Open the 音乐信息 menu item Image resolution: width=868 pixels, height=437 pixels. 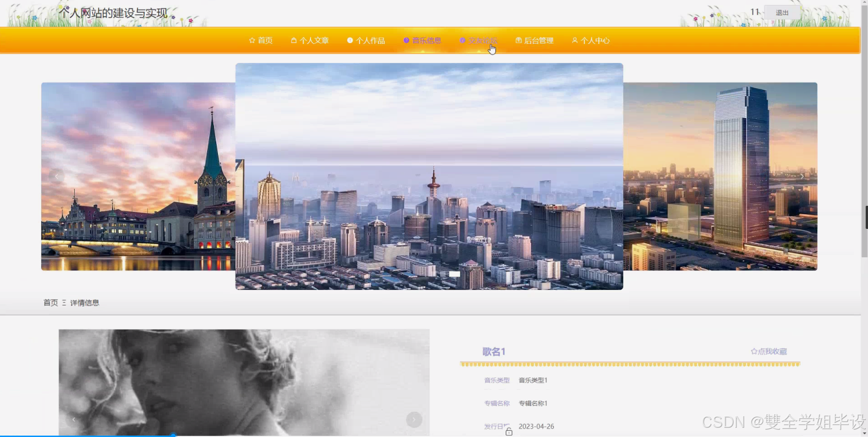(x=426, y=40)
